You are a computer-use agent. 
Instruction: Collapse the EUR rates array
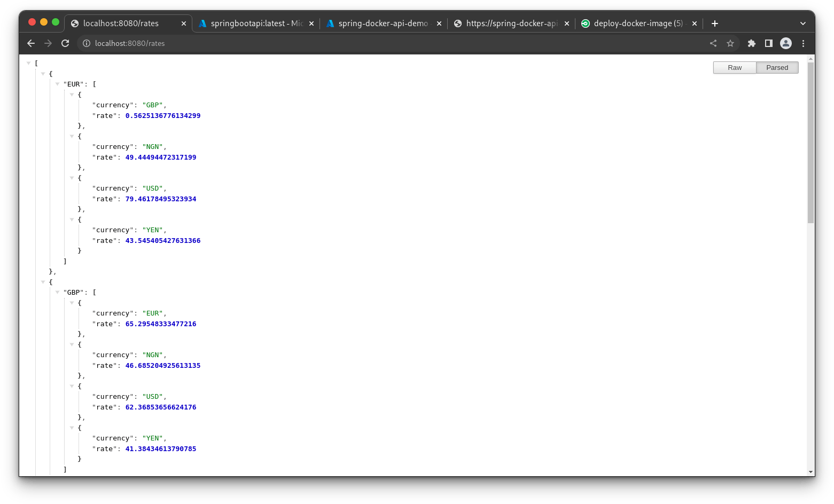pos(57,84)
